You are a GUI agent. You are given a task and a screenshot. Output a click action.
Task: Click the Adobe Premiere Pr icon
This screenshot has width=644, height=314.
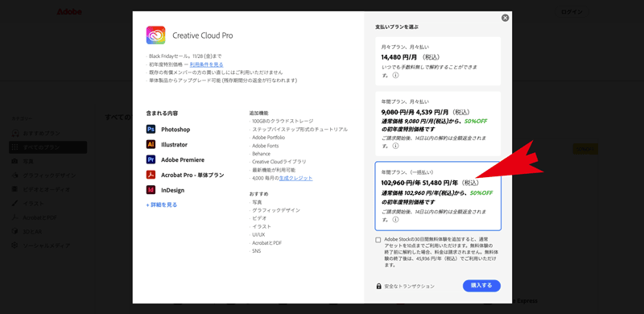pos(151,159)
